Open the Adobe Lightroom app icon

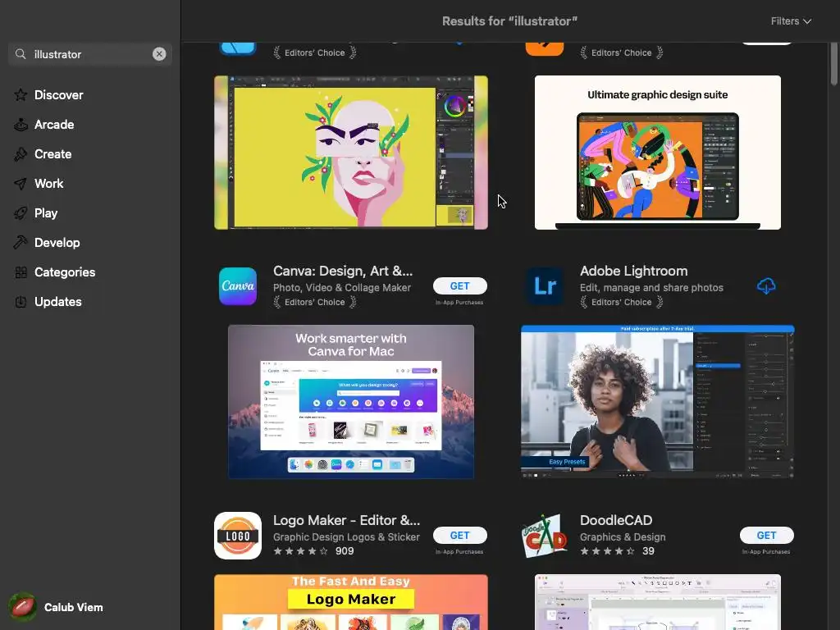pos(545,286)
